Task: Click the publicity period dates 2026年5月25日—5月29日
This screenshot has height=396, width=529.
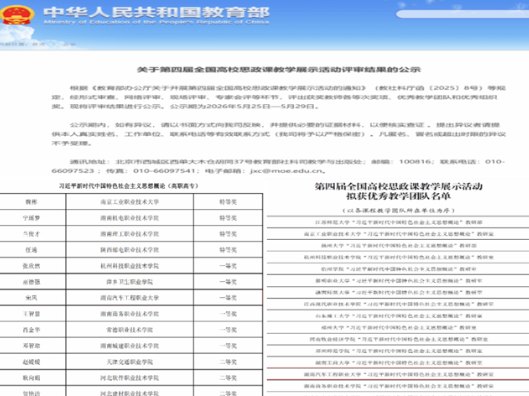Action: point(261,106)
